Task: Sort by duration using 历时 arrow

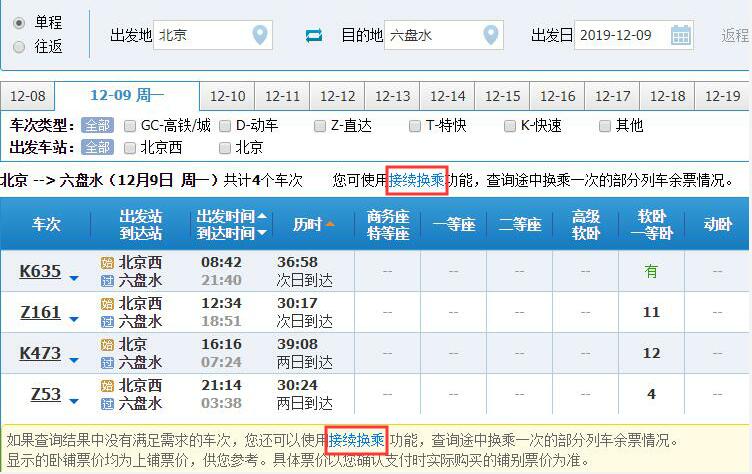Action: coord(330,224)
